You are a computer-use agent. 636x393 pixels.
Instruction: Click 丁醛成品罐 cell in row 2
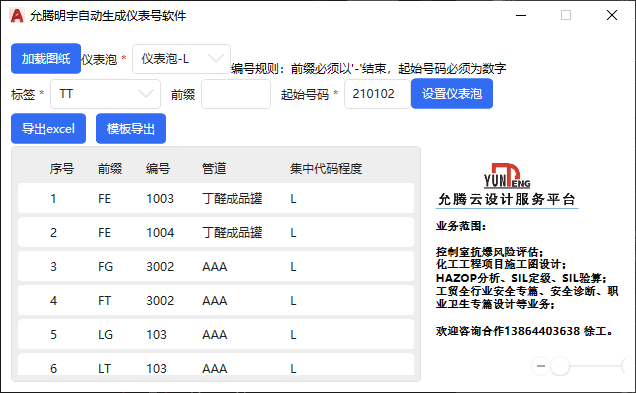232,233
